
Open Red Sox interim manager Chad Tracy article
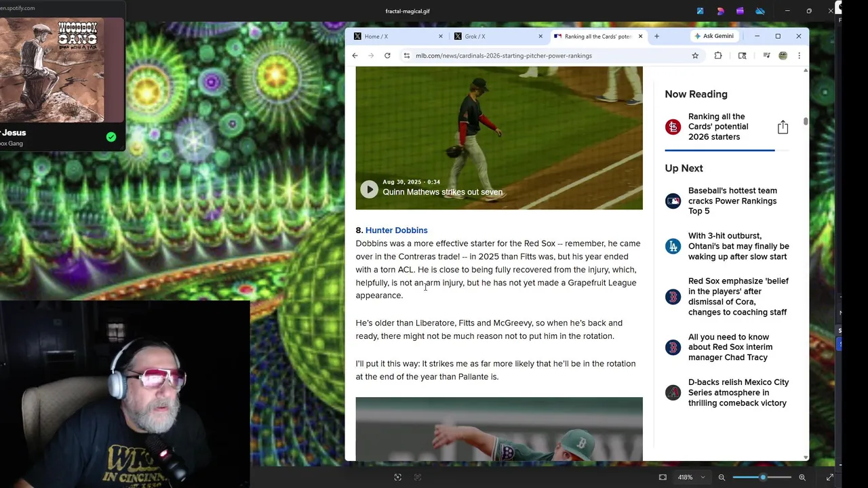coord(730,347)
